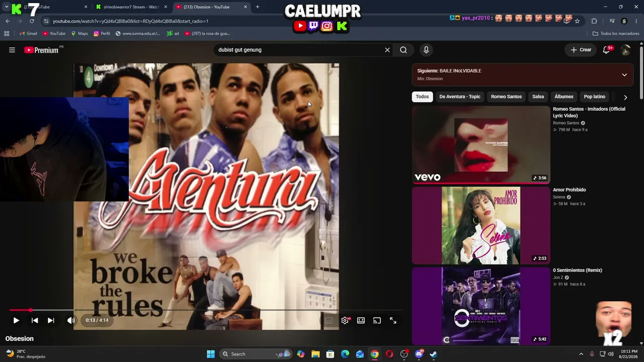Submit search with the magnifier button
Image resolution: width=644 pixels, height=362 pixels.
tap(404, 50)
